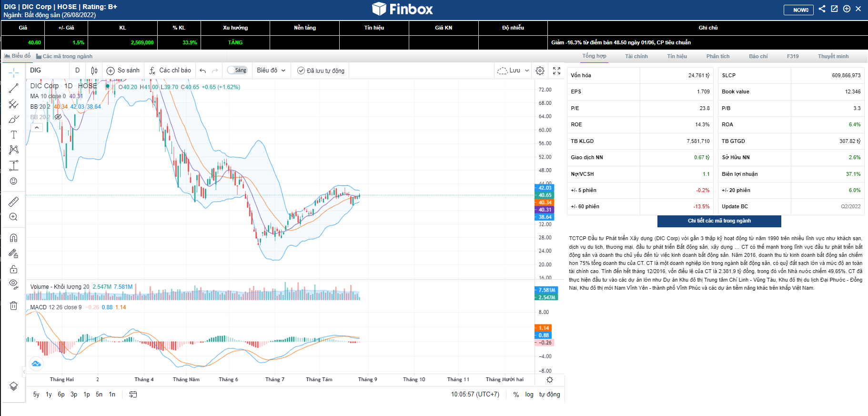Select the trend line drawing tool
This screenshot has height=416, width=868.
pyautogui.click(x=13, y=88)
